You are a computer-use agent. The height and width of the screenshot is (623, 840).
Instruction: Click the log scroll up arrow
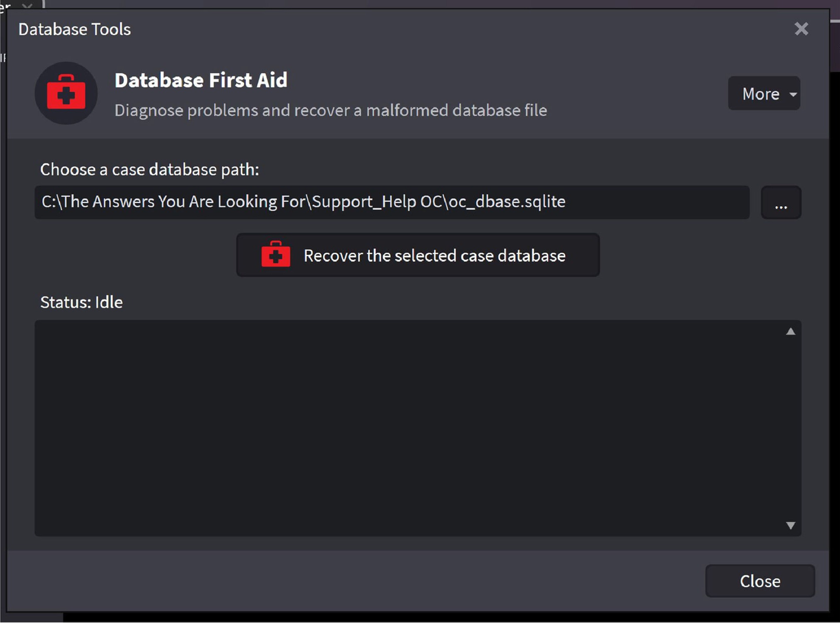(x=790, y=331)
